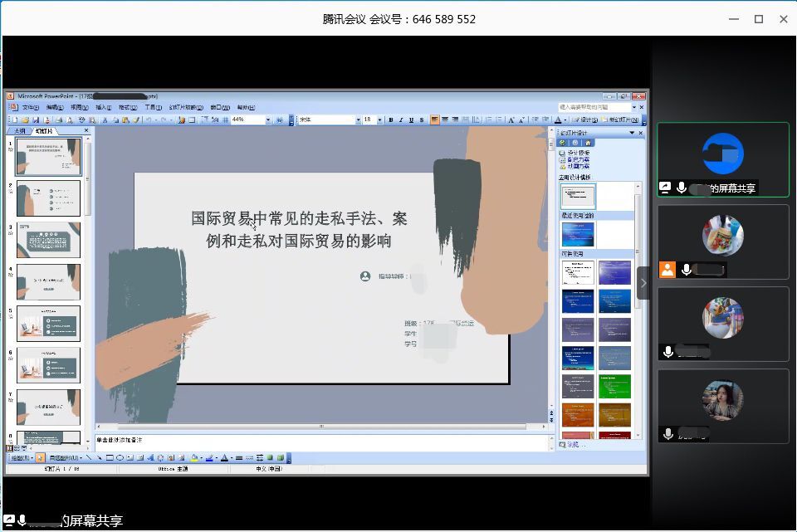Switch to the 大纲 outline tab
The image size is (797, 532).
coord(18,131)
